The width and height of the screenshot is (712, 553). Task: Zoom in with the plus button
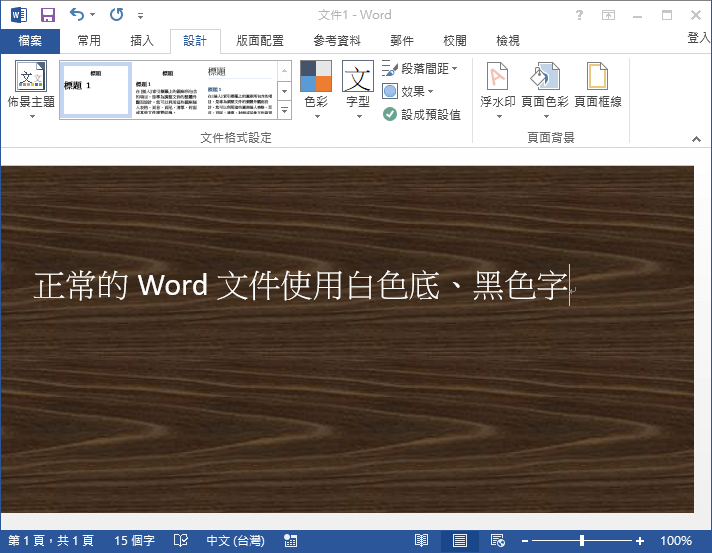tap(640, 541)
